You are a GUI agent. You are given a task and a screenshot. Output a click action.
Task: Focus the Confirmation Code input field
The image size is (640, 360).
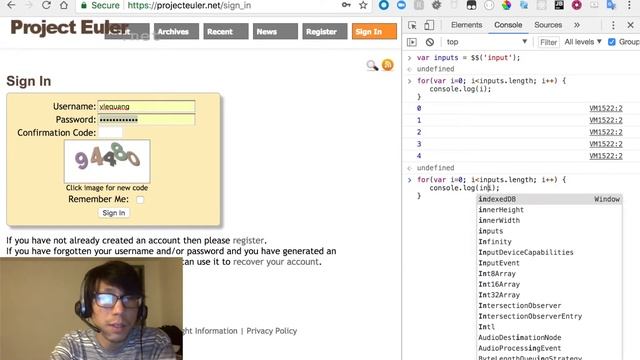coord(110,133)
